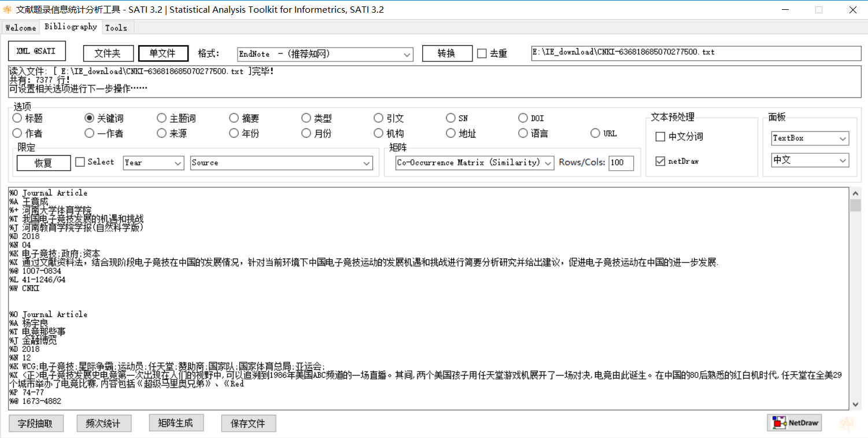Open the Source dropdown
Image resolution: width=868 pixels, height=438 pixels.
pyautogui.click(x=282, y=163)
